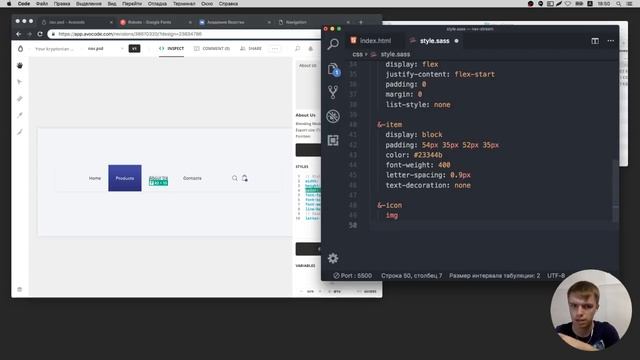Select the COMMENT mode tab
The height and width of the screenshot is (360, 640).
pos(212,49)
